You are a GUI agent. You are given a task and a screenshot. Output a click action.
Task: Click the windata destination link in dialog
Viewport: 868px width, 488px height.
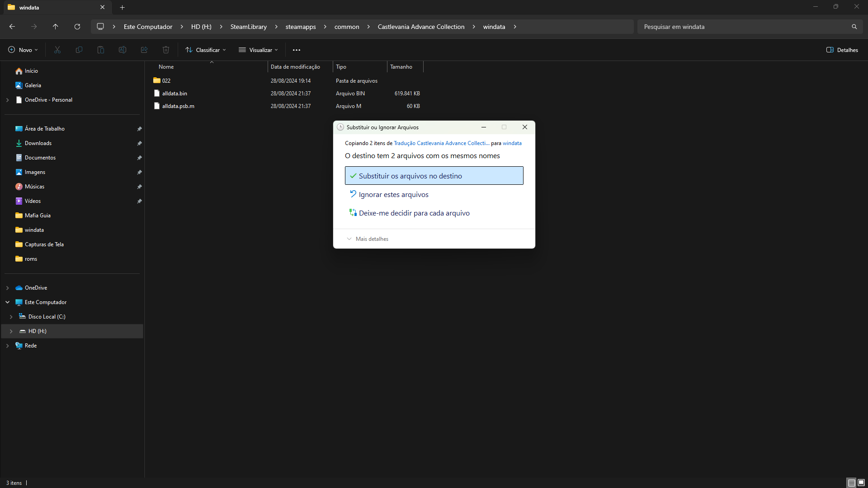tap(512, 143)
